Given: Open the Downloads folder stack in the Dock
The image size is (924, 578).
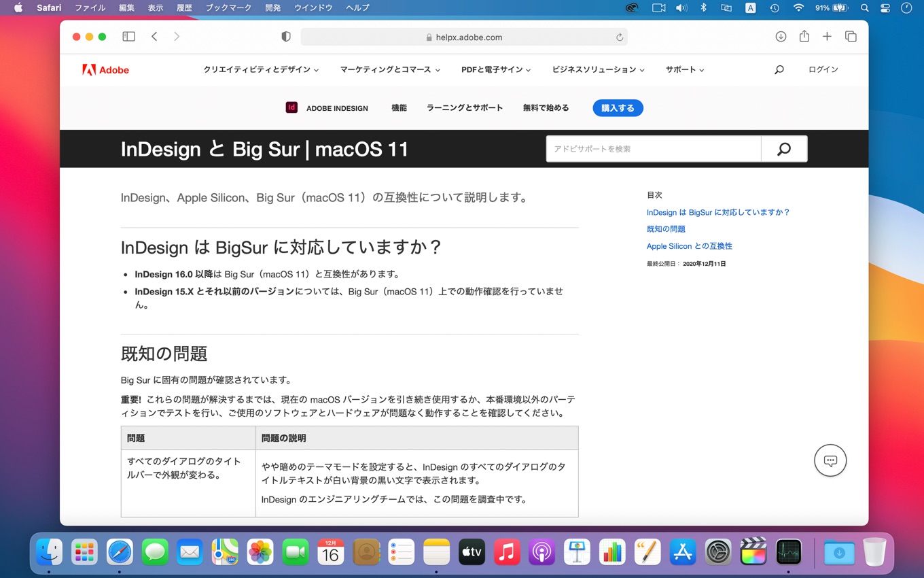Looking at the screenshot, I should click(x=839, y=552).
